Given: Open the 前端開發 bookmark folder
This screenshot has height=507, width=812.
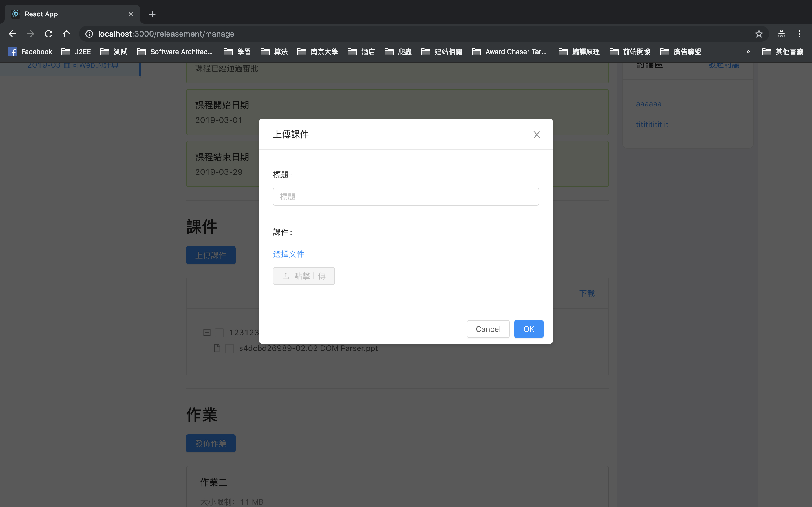Looking at the screenshot, I should point(630,52).
